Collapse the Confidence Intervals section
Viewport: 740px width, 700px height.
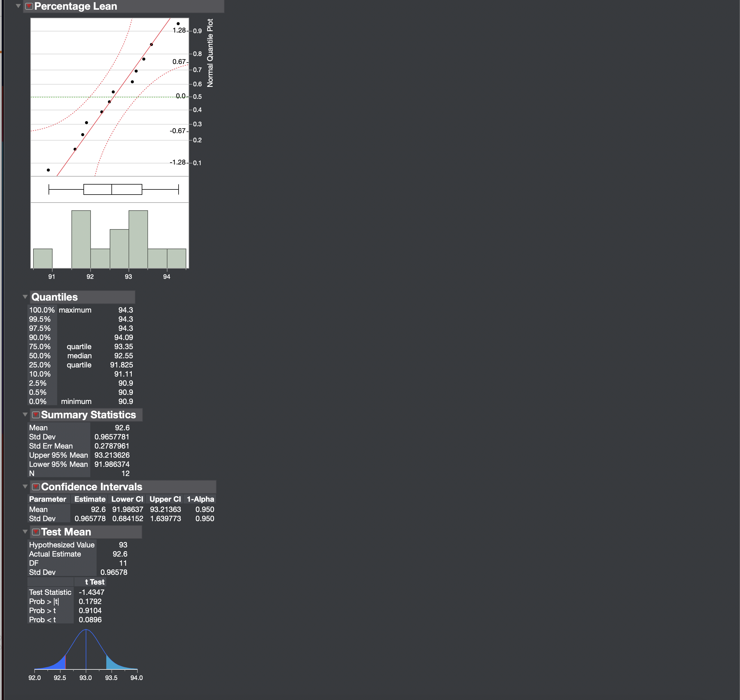coord(25,487)
